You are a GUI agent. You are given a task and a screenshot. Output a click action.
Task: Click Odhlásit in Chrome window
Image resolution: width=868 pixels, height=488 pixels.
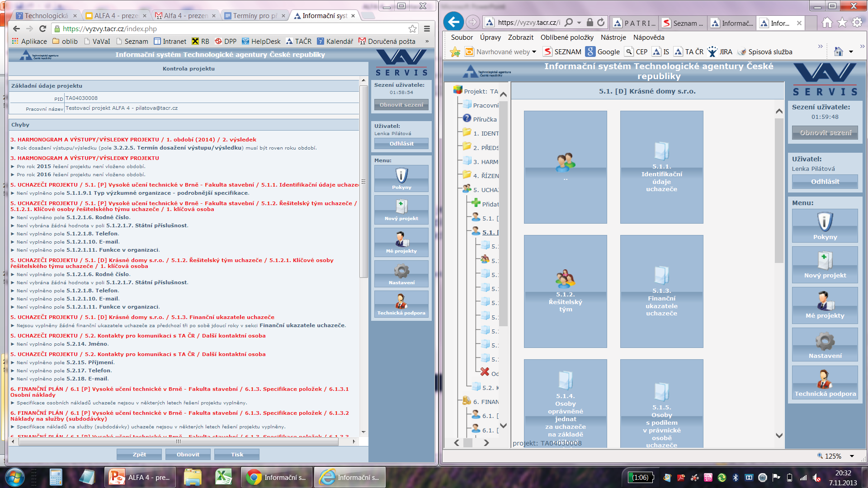click(x=401, y=144)
